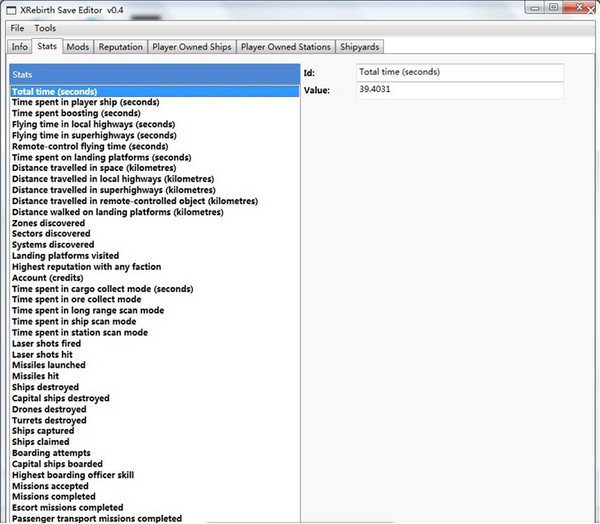Select Missions completed stat entry
This screenshot has width=600, height=524.
(54, 497)
